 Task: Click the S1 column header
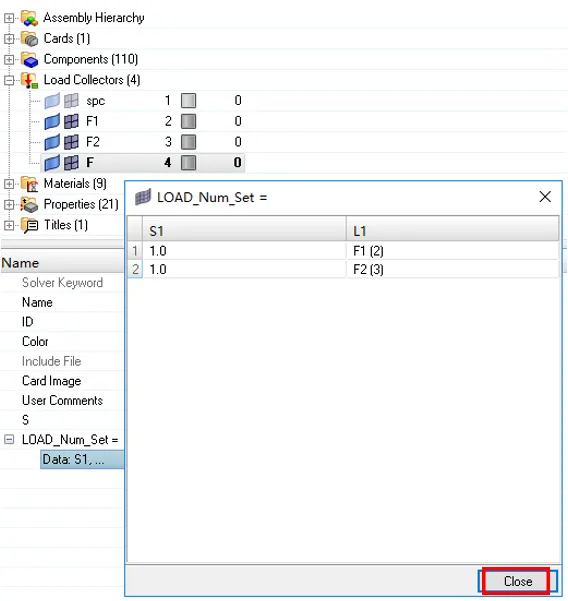point(244,231)
